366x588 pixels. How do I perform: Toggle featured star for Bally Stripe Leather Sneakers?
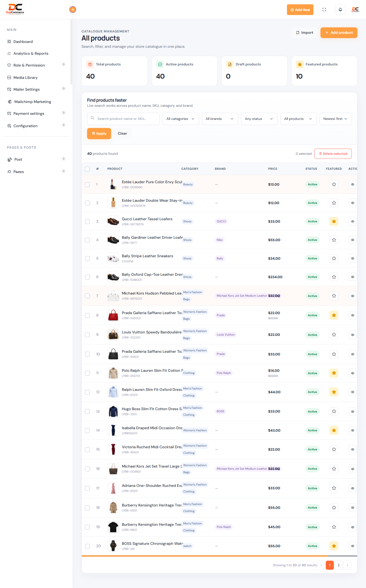334,258
